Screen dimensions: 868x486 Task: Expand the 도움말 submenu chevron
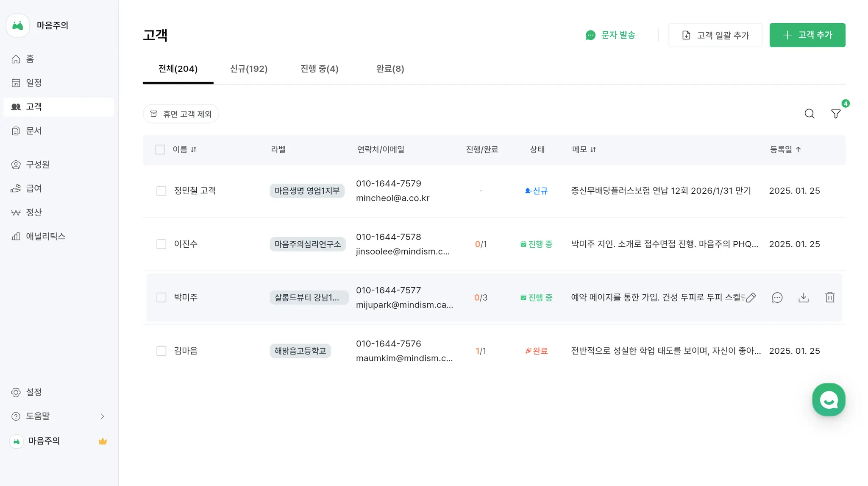(102, 416)
